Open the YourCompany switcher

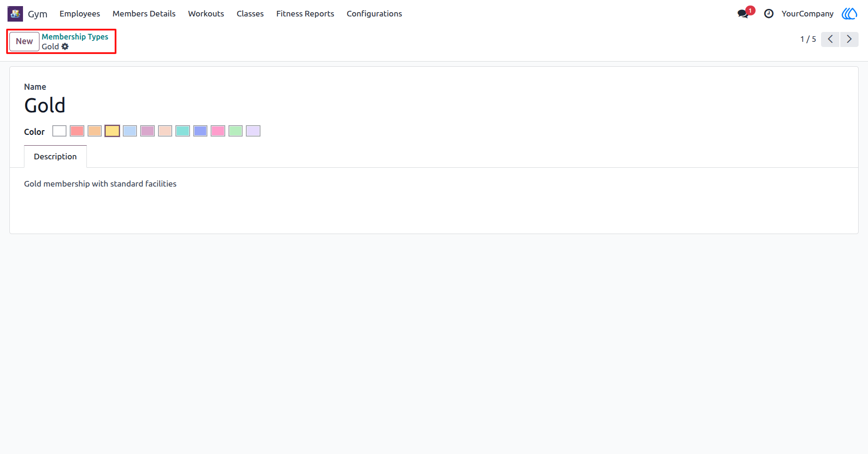(x=807, y=14)
